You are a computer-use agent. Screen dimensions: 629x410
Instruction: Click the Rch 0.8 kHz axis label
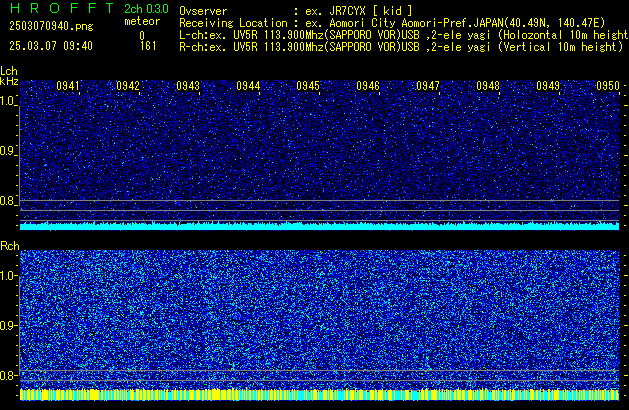click(8, 375)
